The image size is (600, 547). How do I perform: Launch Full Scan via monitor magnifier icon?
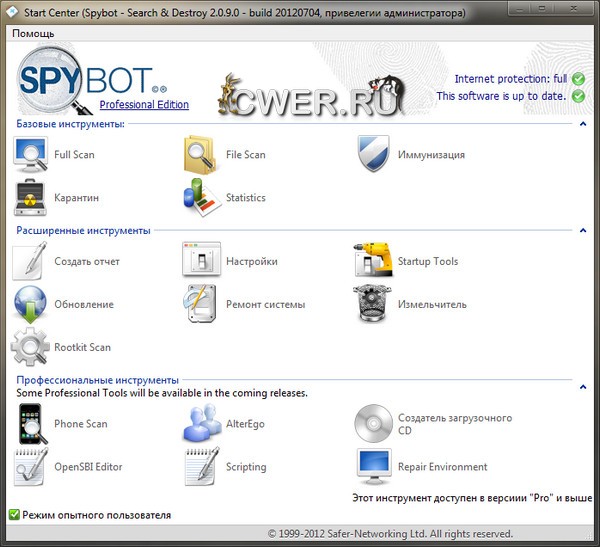tap(31, 155)
